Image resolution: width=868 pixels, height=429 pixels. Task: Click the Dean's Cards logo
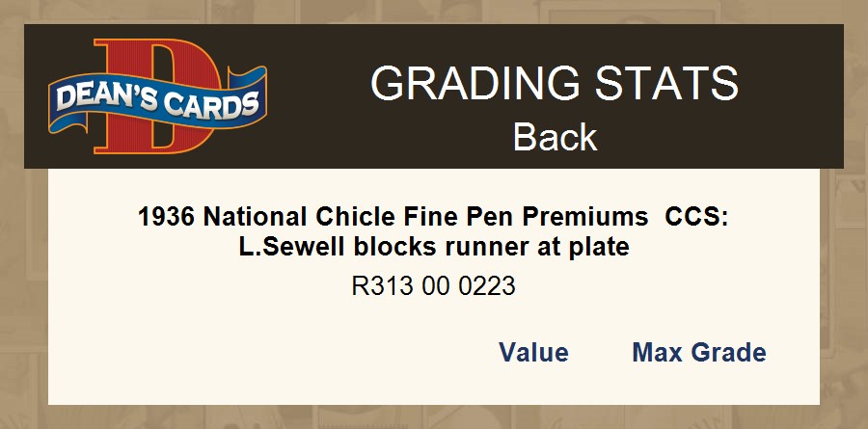point(157,96)
